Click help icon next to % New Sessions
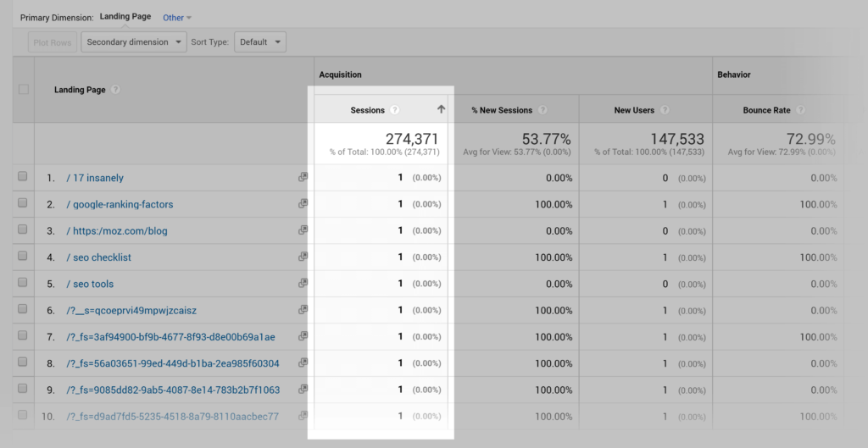868x448 pixels. 542,110
